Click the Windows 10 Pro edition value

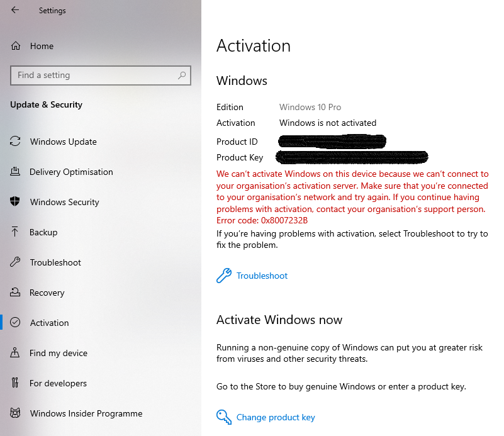pos(310,107)
